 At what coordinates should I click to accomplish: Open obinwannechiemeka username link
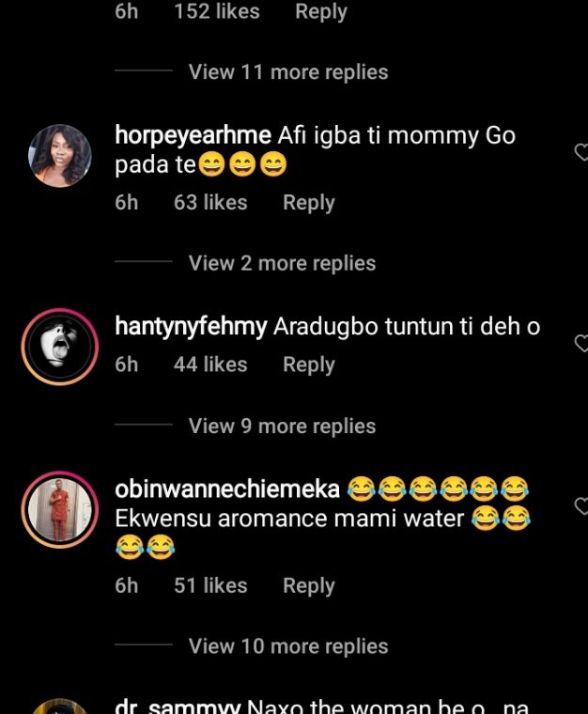tap(226, 489)
